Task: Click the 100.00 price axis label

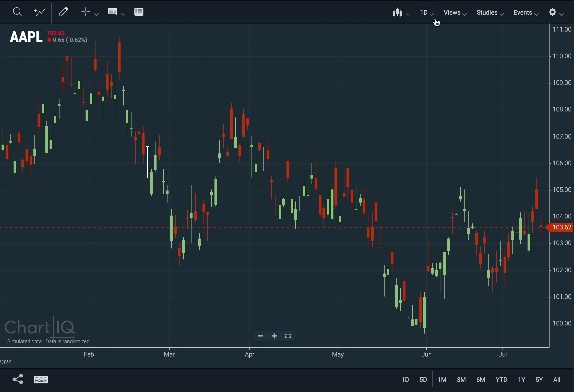Action: [562, 323]
